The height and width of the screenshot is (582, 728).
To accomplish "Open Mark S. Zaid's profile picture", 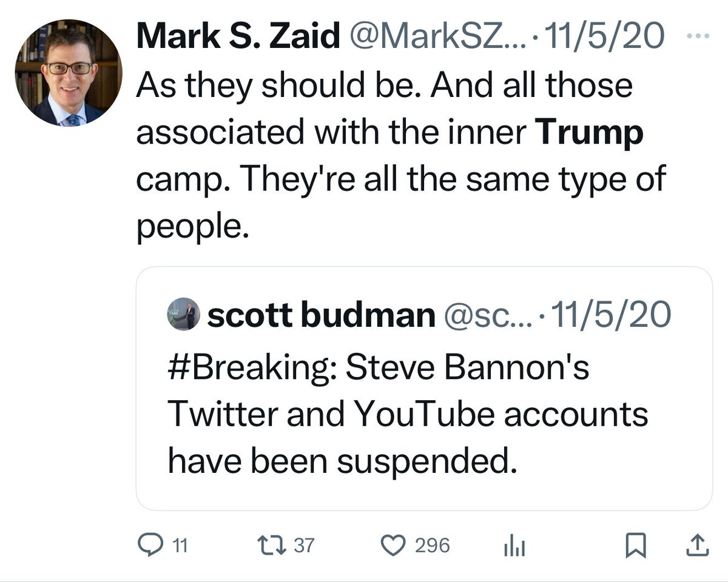I will (69, 73).
